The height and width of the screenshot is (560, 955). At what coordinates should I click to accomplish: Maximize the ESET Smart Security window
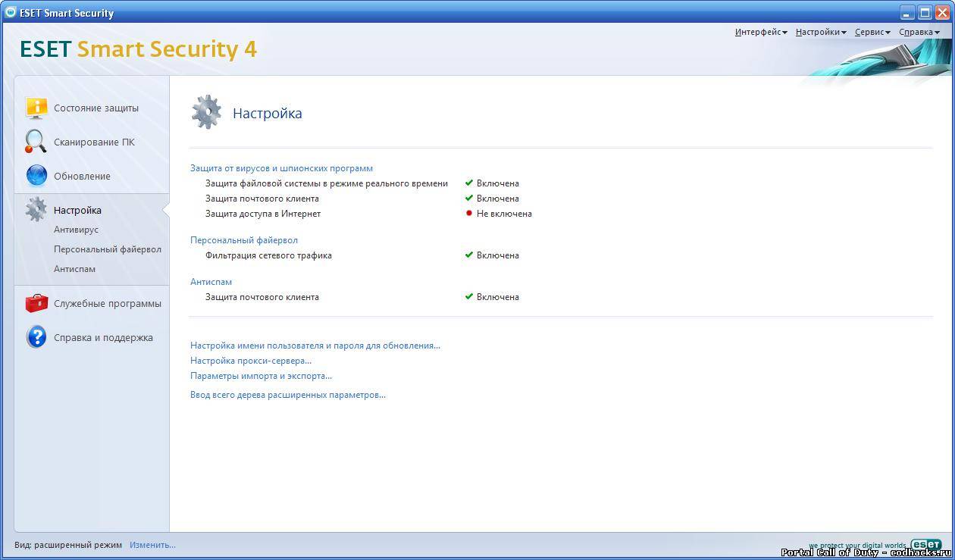(925, 13)
